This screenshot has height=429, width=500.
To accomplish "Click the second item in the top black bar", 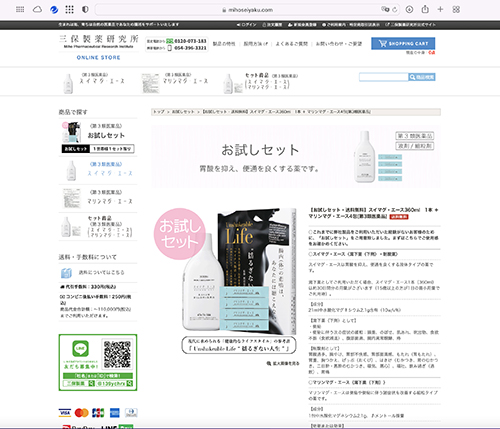I will pos(272,25).
